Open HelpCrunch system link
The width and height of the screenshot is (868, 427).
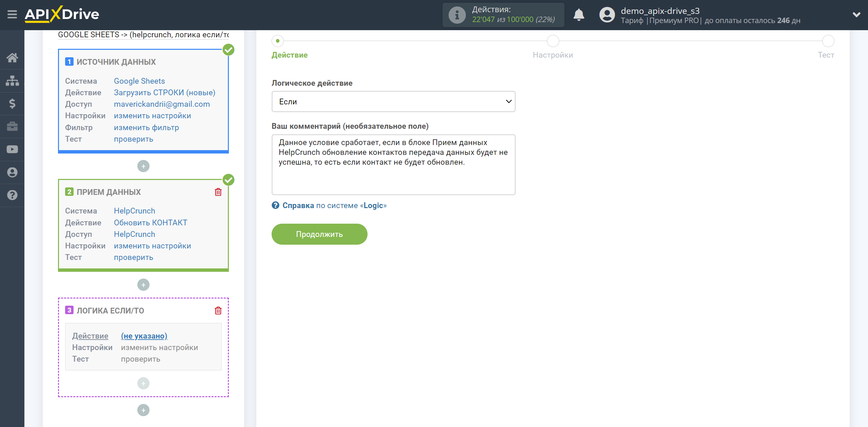(134, 211)
